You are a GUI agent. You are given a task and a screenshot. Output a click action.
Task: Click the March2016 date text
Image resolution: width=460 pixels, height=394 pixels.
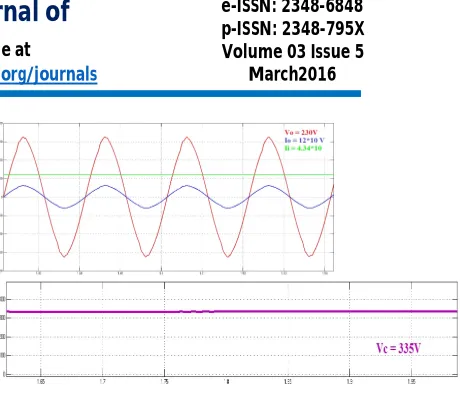(x=292, y=74)
